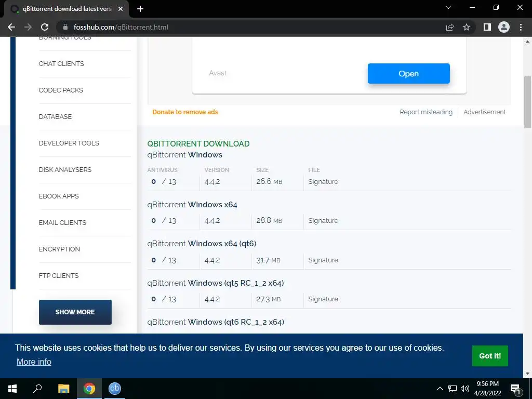The width and height of the screenshot is (532, 399).
Task: Open DEVELOPER TOOLS category
Action: point(69,143)
